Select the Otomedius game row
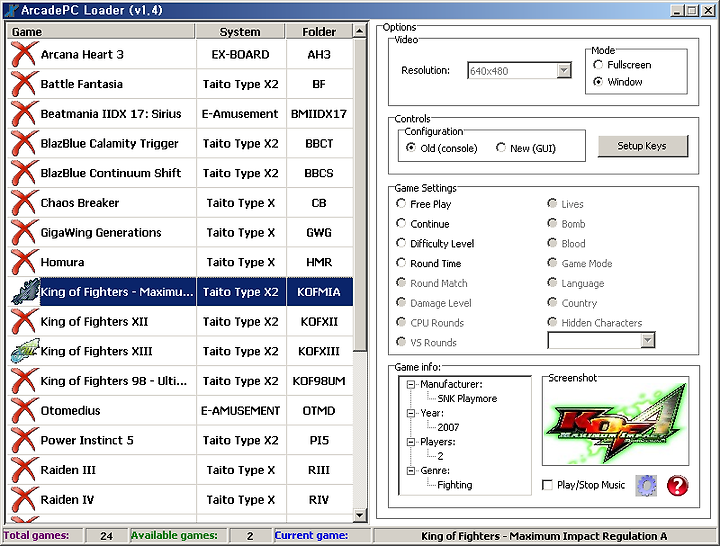 tap(180, 411)
